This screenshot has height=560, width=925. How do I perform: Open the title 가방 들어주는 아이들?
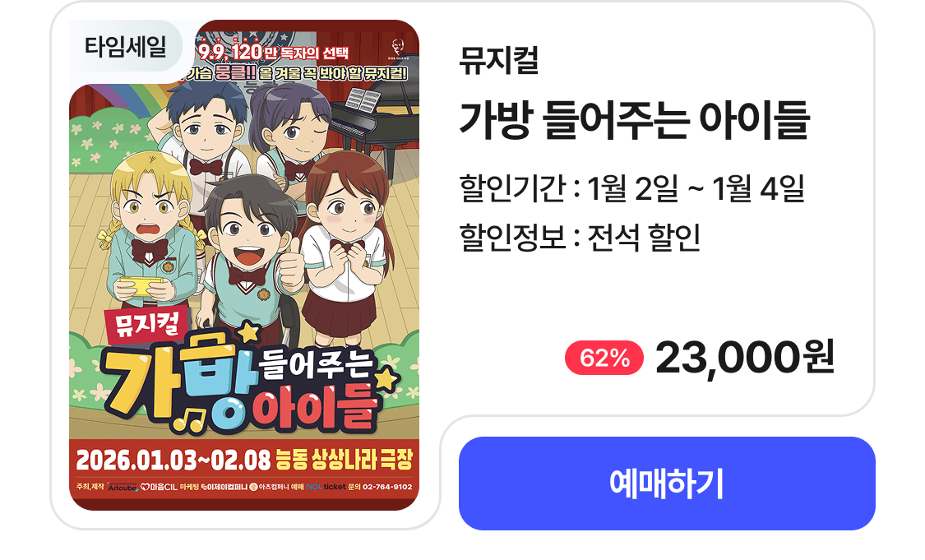point(635,120)
